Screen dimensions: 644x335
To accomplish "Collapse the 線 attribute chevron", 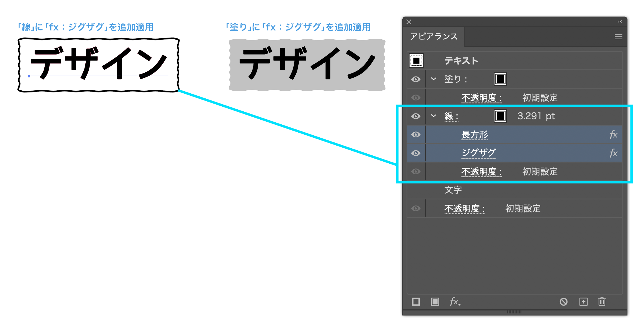I will (x=433, y=116).
